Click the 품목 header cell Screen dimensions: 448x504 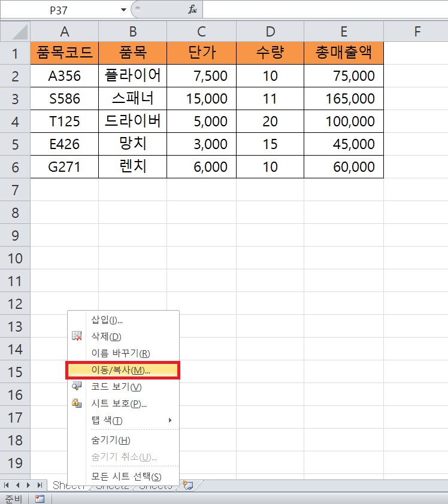point(132,53)
